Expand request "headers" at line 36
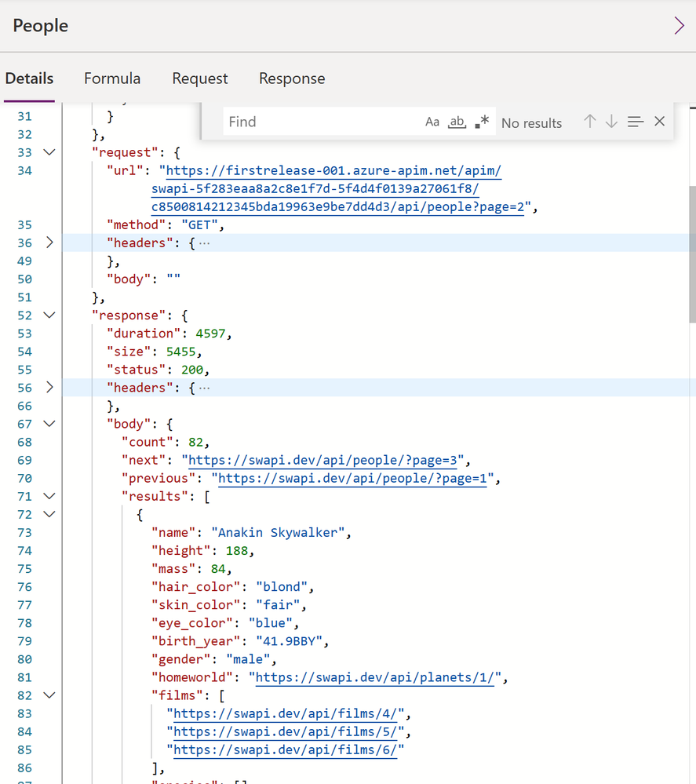Screen dimensions: 696x784 pos(49,242)
